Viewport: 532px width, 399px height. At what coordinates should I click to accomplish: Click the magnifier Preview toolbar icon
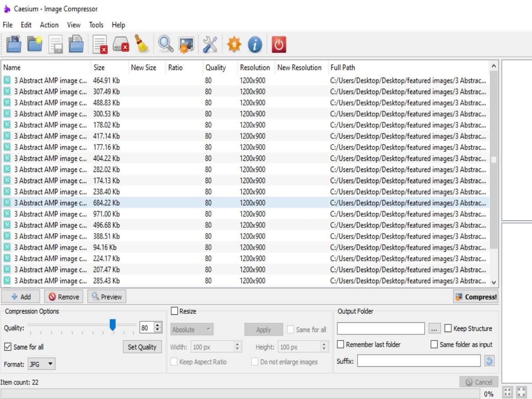tap(166, 44)
